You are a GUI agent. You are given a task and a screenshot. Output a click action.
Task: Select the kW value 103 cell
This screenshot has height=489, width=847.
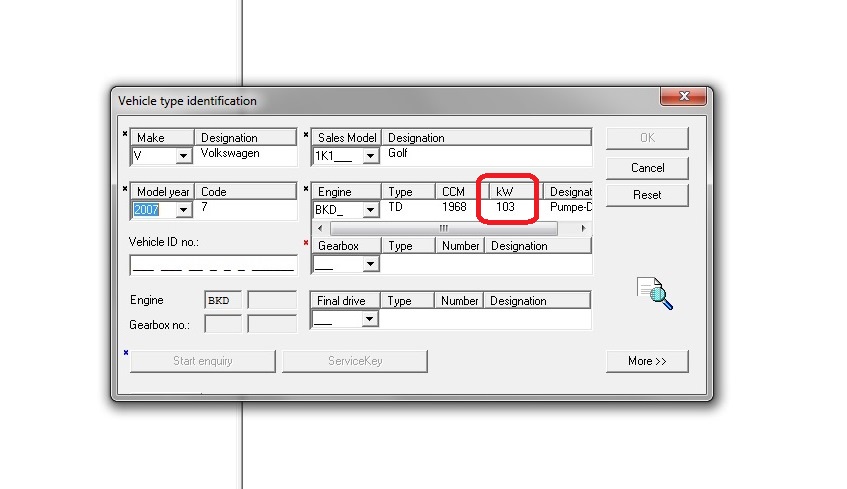tap(505, 207)
